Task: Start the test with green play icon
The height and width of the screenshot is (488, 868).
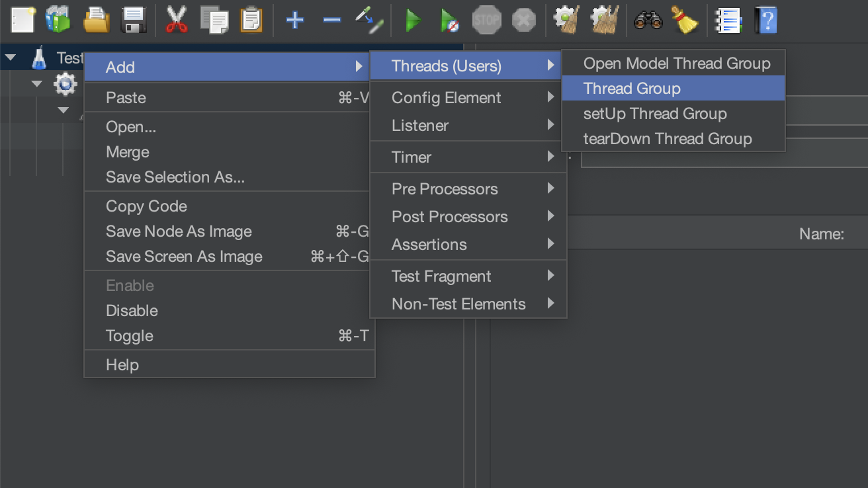Action: coord(413,20)
